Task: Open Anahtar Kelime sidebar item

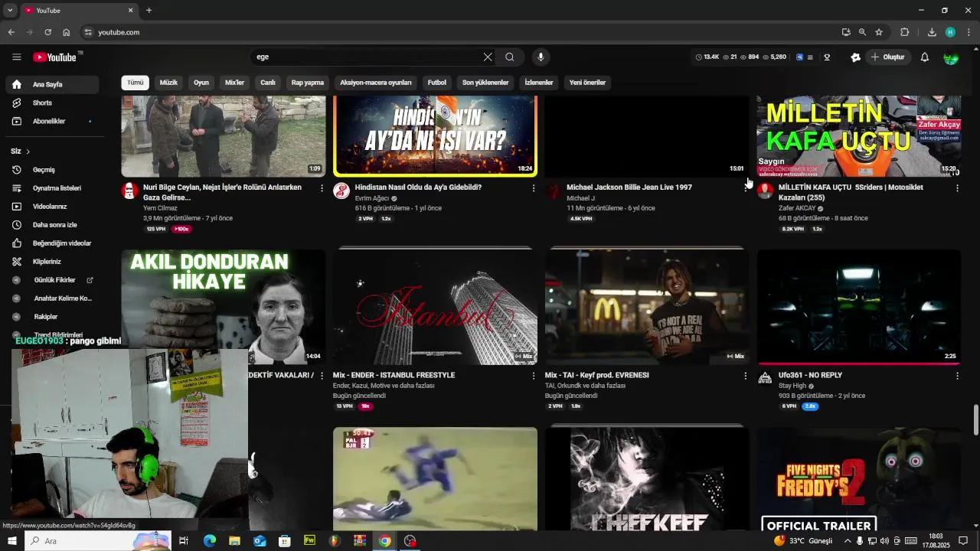Action: [52, 298]
